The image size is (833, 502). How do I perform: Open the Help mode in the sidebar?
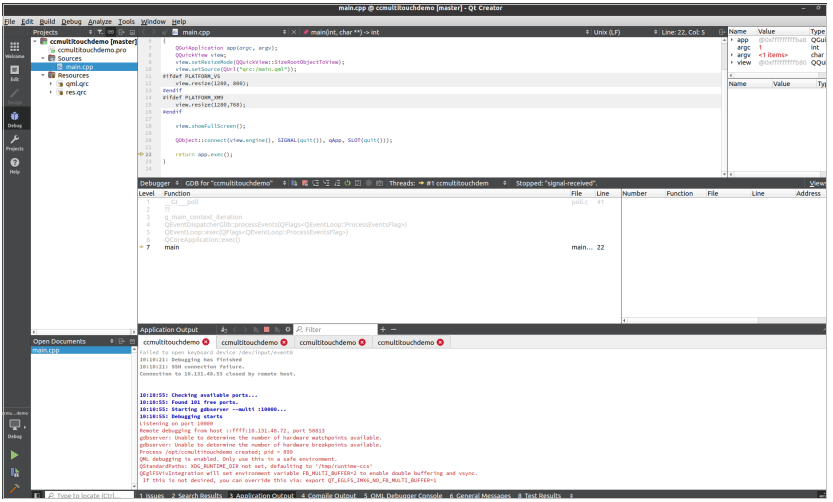coord(14,165)
